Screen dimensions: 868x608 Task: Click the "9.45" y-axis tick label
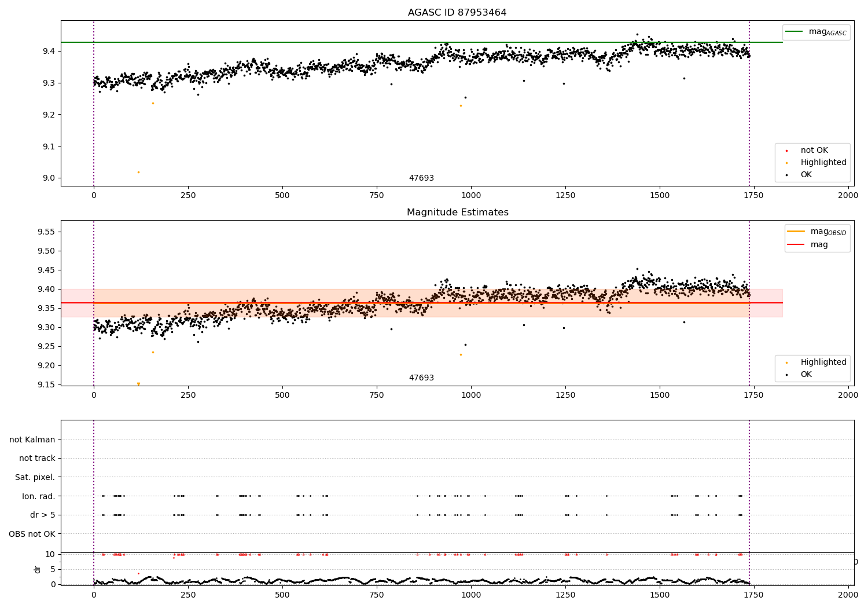point(46,270)
